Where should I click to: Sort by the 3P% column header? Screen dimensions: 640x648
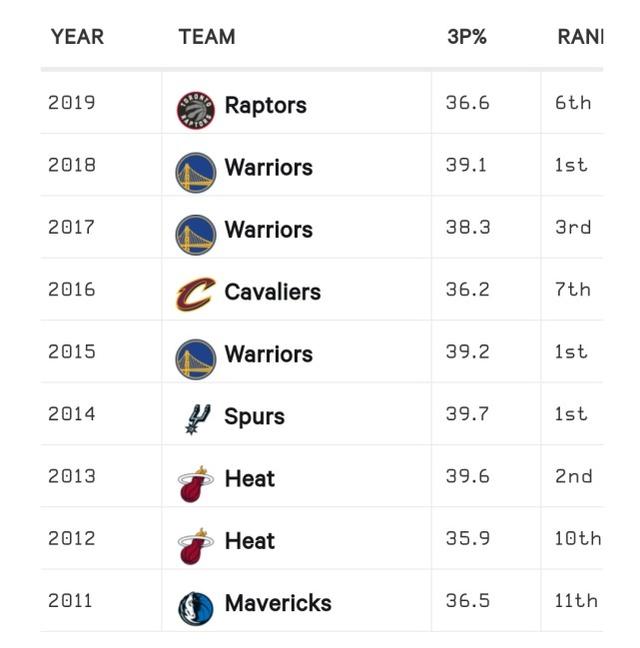coord(467,37)
